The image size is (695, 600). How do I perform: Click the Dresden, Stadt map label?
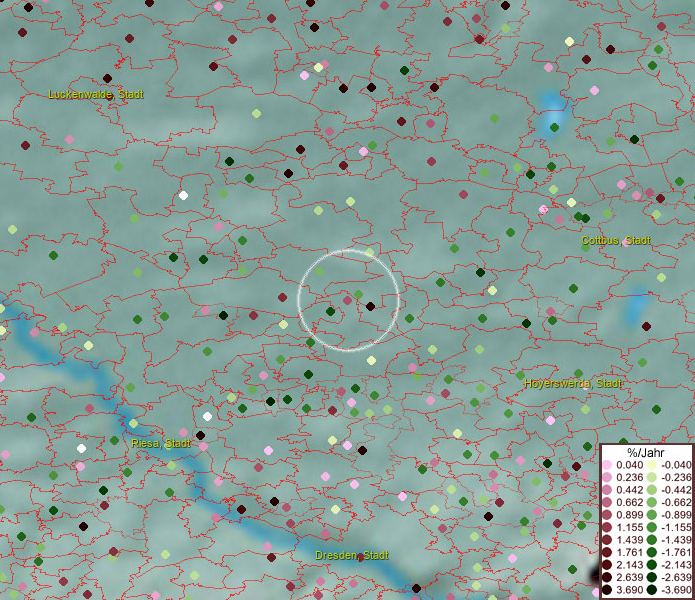coord(352,555)
